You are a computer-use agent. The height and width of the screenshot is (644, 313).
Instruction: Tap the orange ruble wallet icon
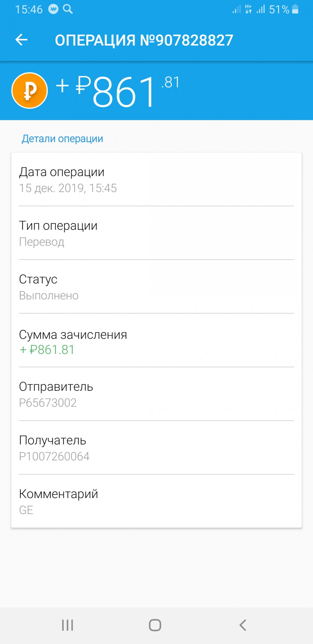tap(29, 91)
